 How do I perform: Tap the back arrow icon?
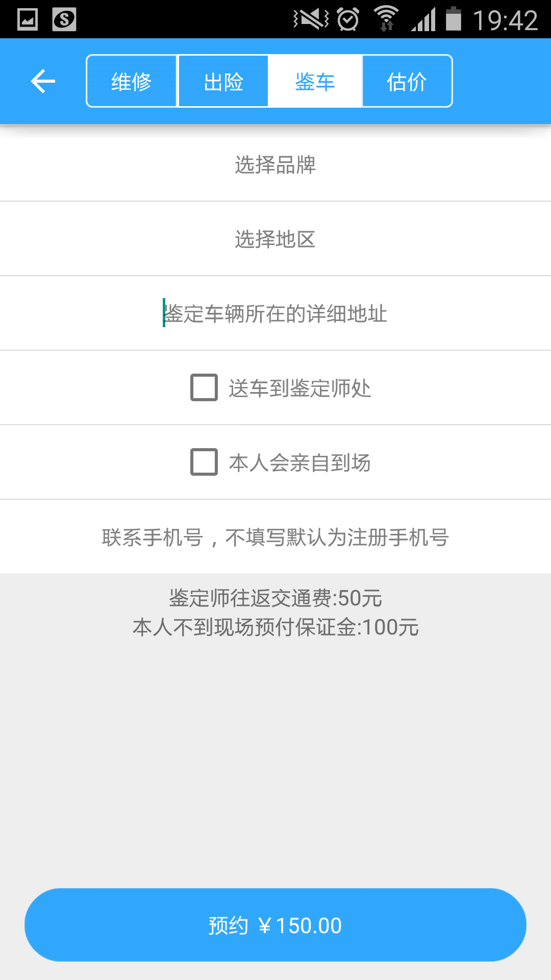click(x=43, y=81)
